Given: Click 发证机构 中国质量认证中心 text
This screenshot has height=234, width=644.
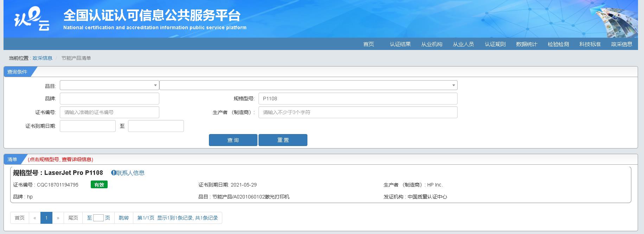Looking at the screenshot, I should click(415, 197).
